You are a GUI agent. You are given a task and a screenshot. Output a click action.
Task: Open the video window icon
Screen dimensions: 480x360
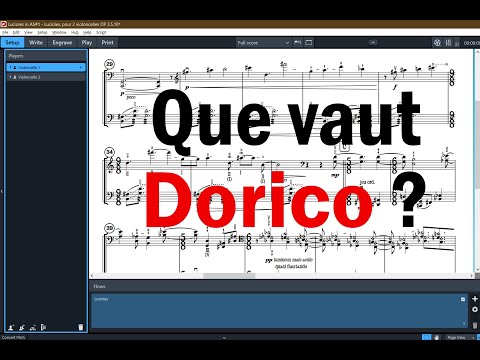click(x=437, y=43)
